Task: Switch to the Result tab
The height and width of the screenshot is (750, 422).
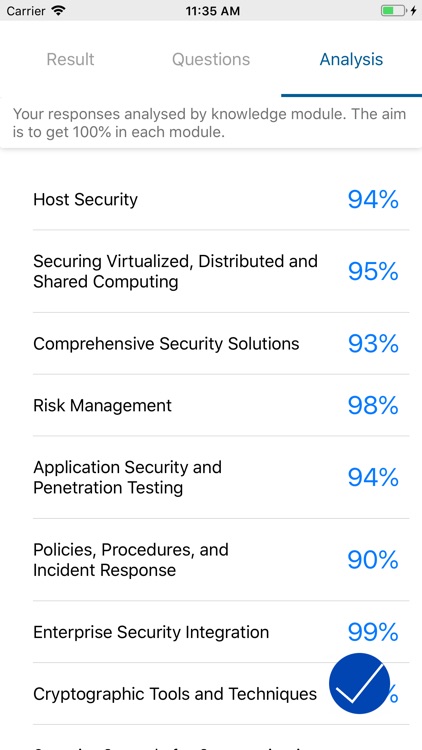Action: [x=70, y=59]
